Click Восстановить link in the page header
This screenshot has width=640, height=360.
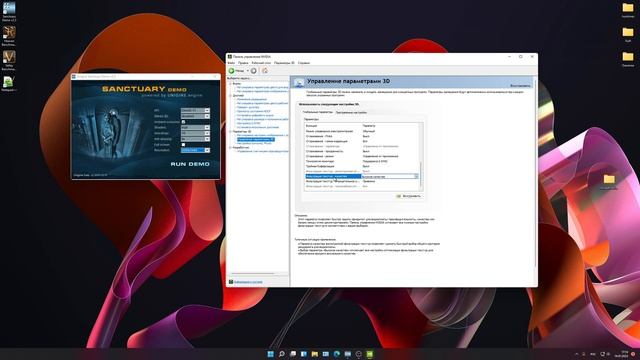(x=520, y=86)
